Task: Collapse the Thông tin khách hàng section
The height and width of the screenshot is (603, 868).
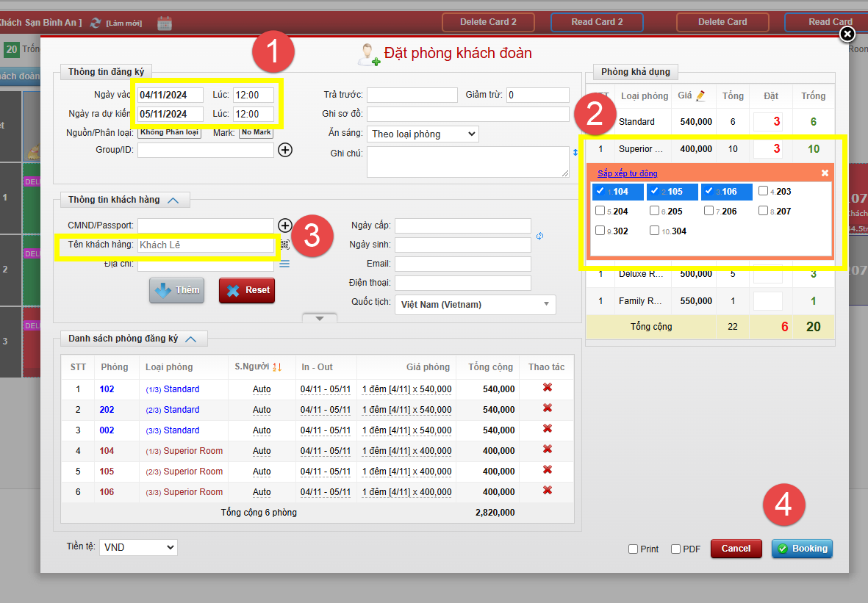Action: click(173, 200)
